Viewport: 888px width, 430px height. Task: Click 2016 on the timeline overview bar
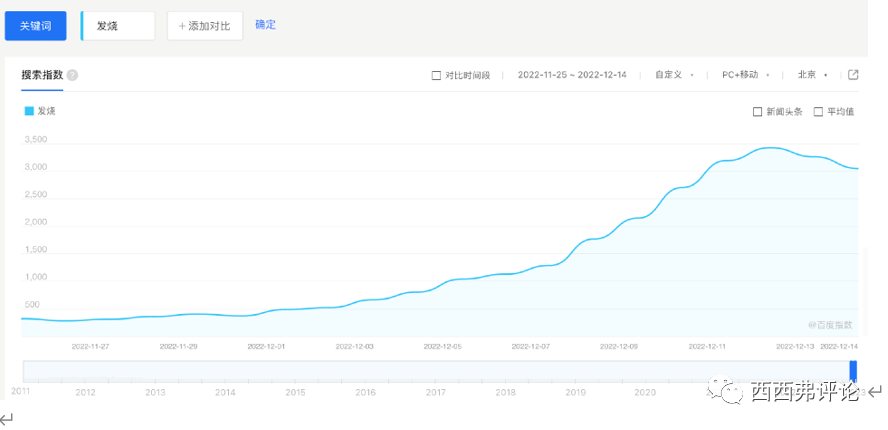365,393
